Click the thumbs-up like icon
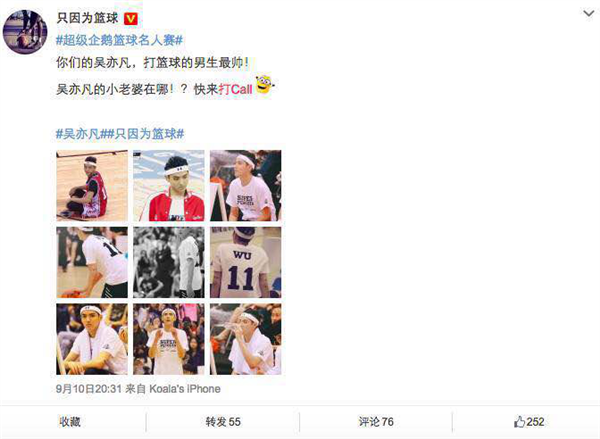 [519, 422]
